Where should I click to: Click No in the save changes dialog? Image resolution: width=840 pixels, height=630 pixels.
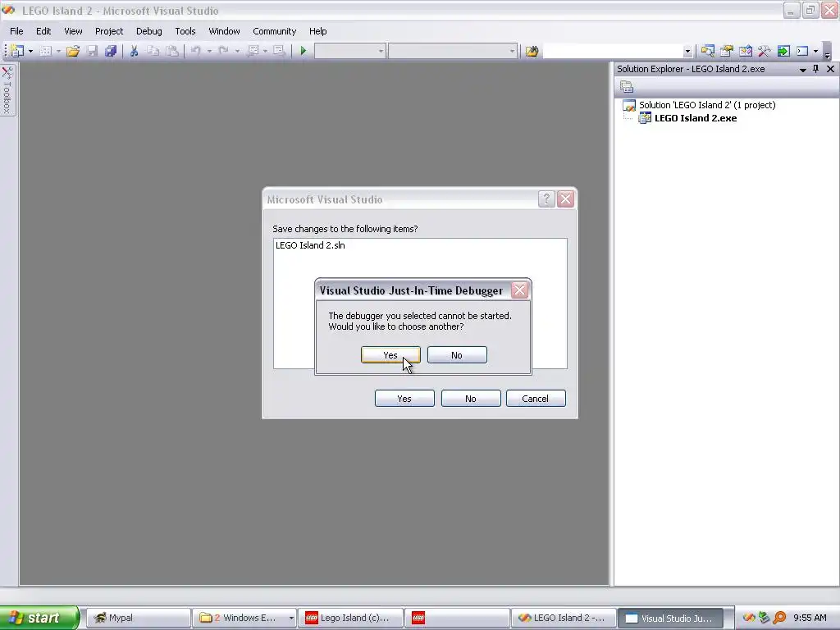471,399
